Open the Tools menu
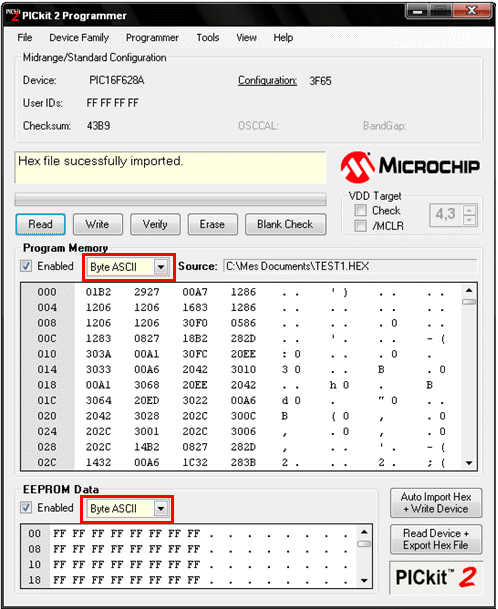This screenshot has width=498, height=609. [x=208, y=38]
